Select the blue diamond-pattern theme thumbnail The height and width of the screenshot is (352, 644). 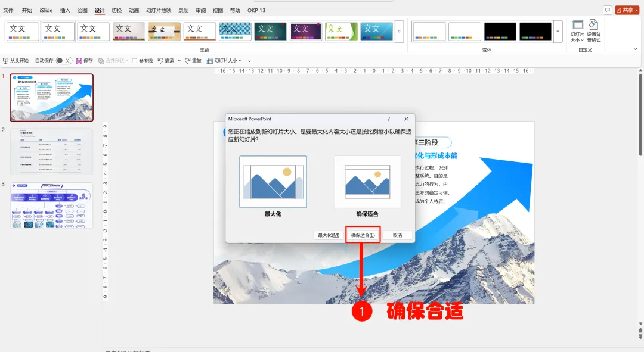coord(235,32)
